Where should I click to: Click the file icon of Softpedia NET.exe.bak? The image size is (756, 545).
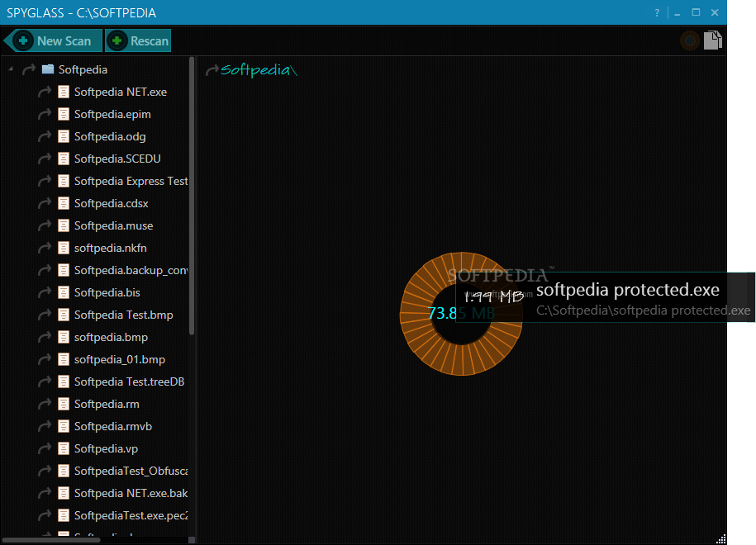63,493
